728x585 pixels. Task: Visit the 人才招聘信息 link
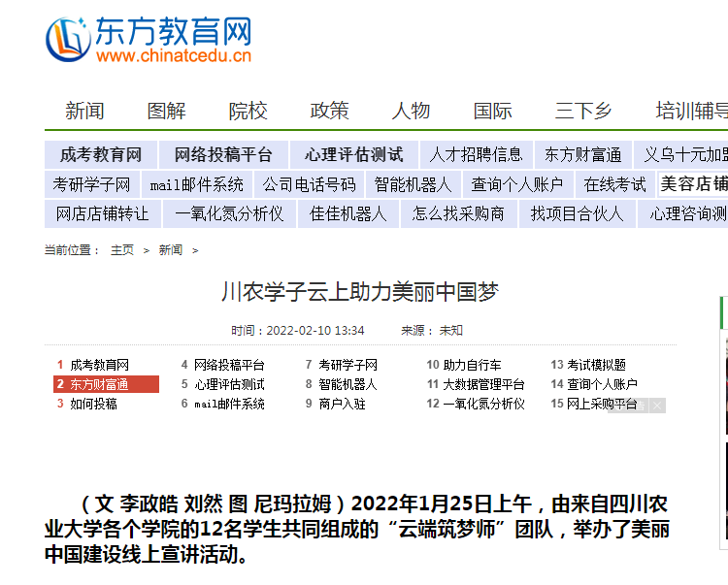(476, 154)
